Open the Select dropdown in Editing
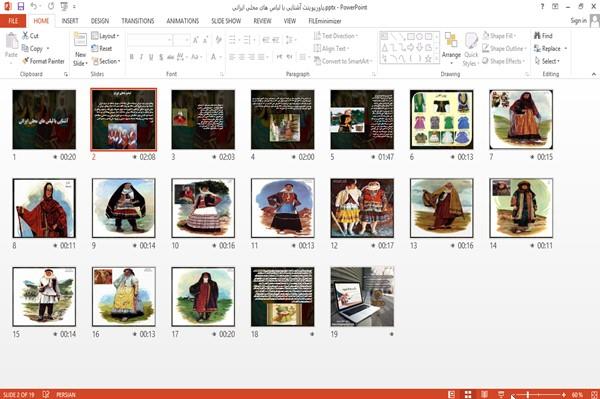The image size is (600, 399). (547, 61)
